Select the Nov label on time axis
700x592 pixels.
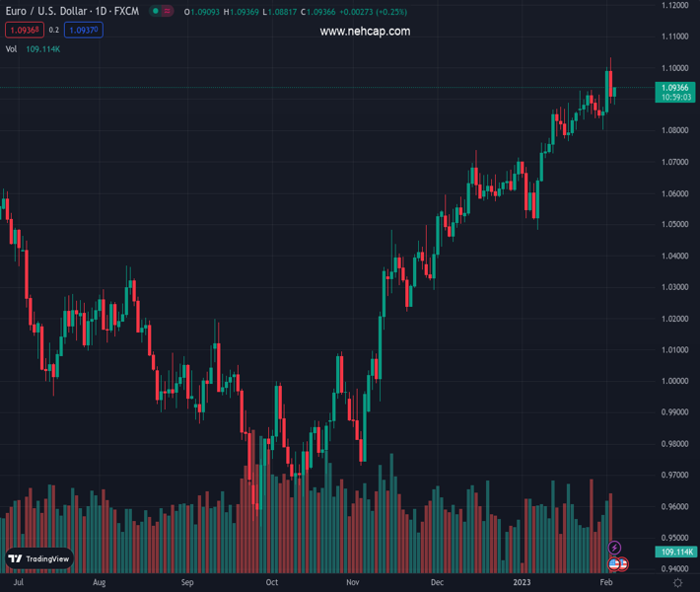[x=352, y=583]
